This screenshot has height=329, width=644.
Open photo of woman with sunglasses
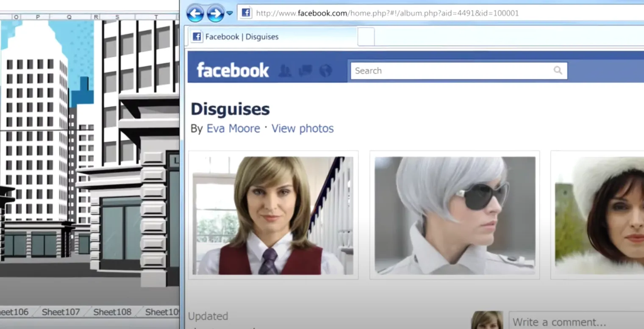455,215
